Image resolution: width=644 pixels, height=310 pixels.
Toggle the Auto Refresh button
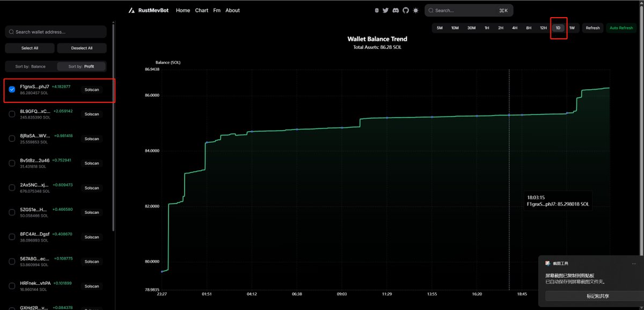(621, 28)
